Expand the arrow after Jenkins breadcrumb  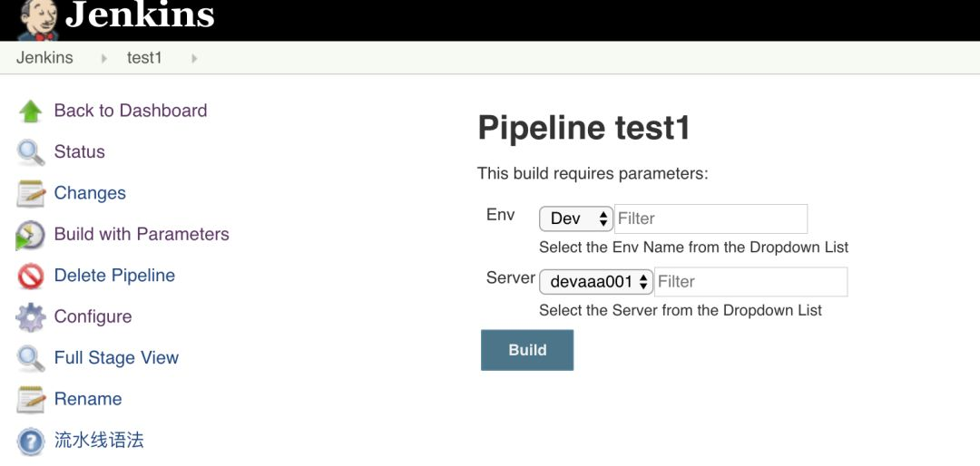[103, 58]
